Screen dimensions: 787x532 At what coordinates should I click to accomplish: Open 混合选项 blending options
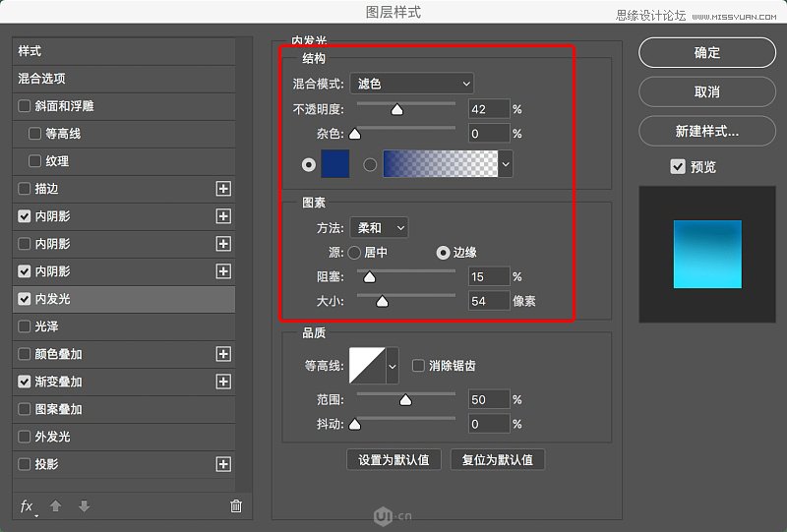124,79
